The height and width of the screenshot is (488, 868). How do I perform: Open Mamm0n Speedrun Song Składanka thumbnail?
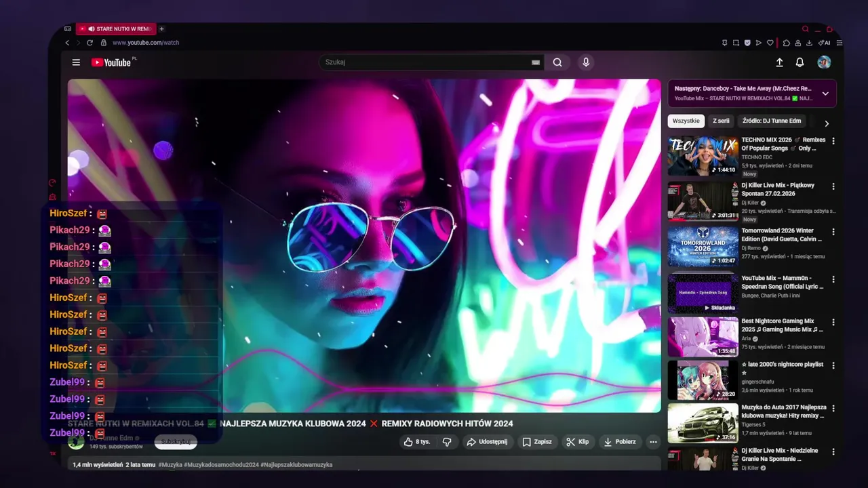coord(703,293)
